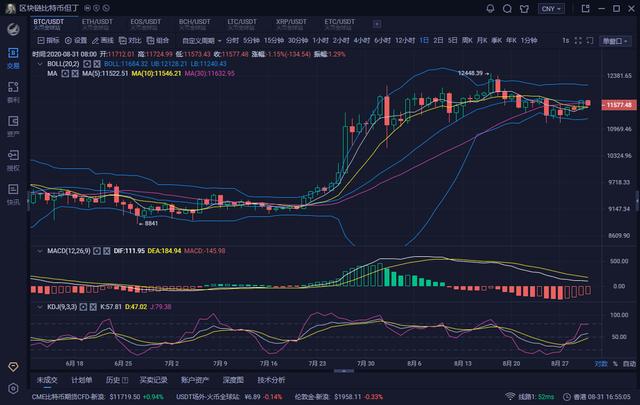Select the 15分钟 timeframe
This screenshot has width=640, height=405.
(x=273, y=40)
